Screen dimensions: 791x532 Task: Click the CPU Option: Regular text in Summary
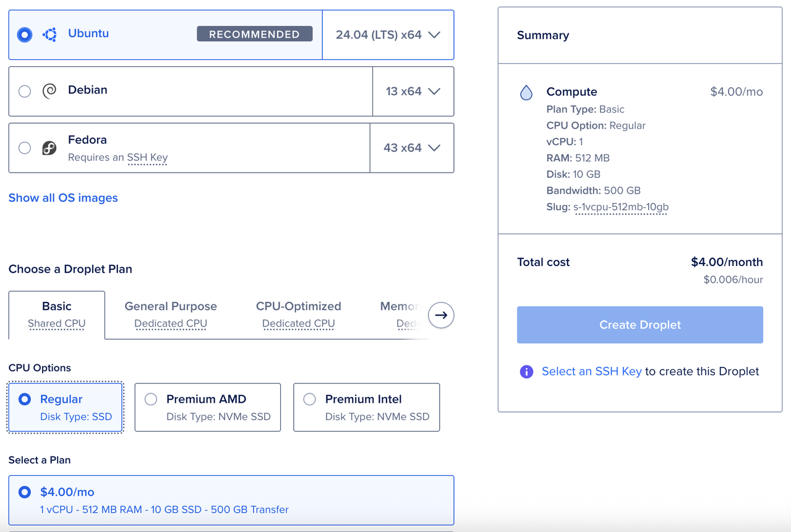click(x=596, y=126)
